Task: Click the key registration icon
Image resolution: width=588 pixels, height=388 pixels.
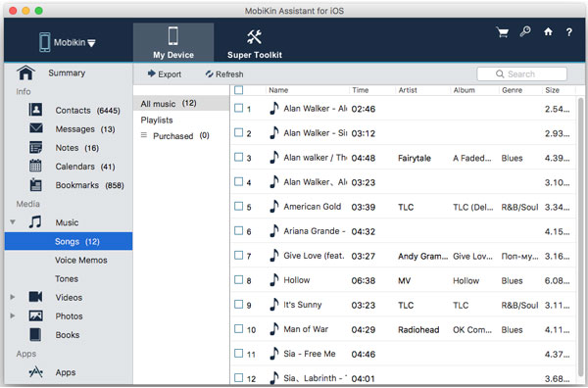Action: pos(525,32)
